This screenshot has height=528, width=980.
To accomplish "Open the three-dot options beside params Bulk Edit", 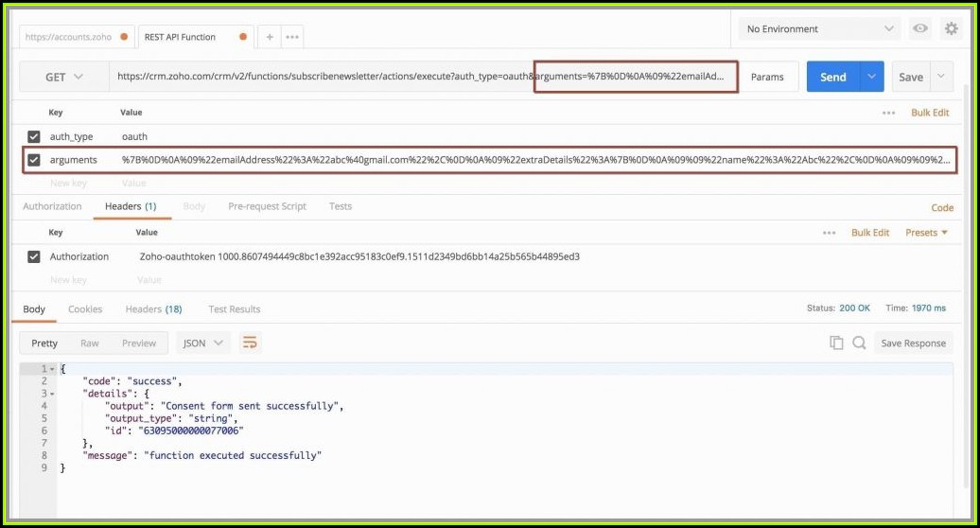I will tap(888, 113).
